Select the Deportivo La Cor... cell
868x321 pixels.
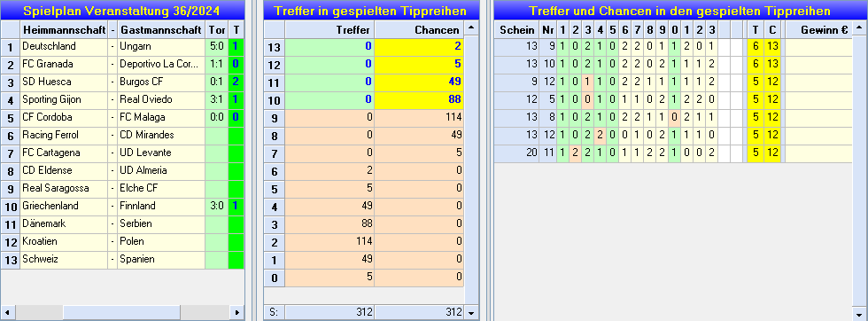pyautogui.click(x=161, y=65)
